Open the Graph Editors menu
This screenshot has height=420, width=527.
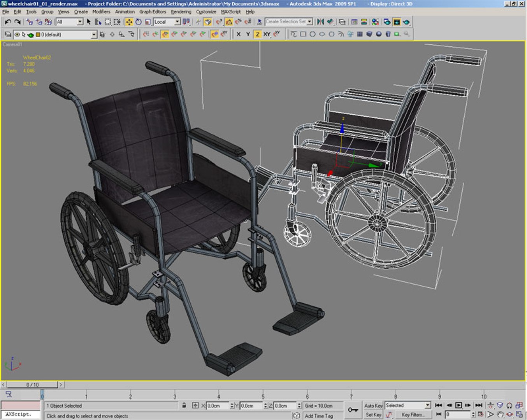click(153, 12)
